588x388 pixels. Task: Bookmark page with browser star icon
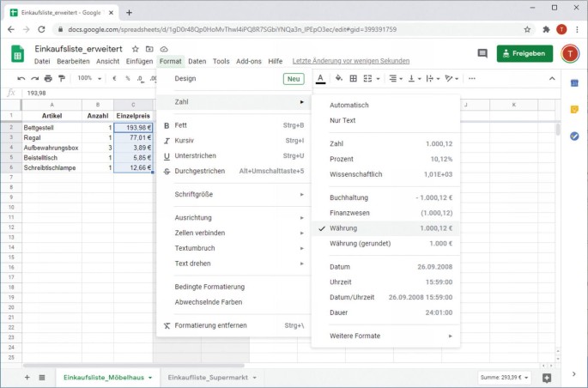click(x=527, y=29)
